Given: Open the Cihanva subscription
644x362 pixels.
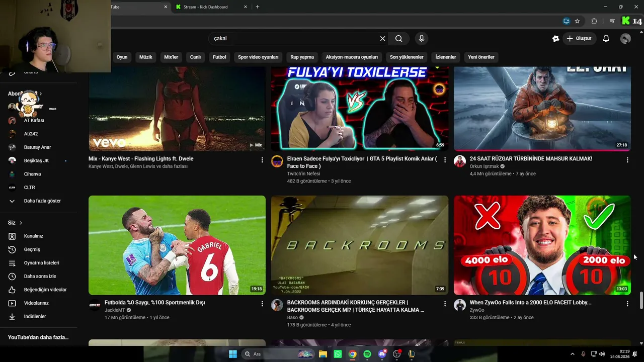Looking at the screenshot, I should tap(39, 174).
